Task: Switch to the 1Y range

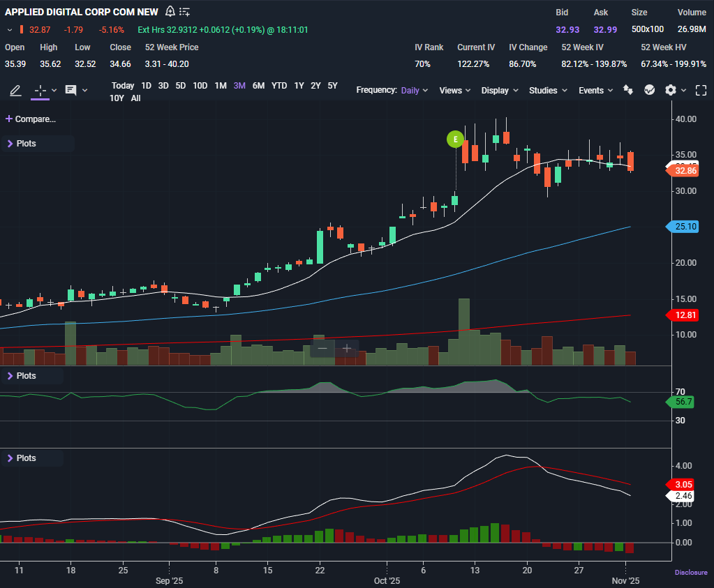Action: click(299, 86)
